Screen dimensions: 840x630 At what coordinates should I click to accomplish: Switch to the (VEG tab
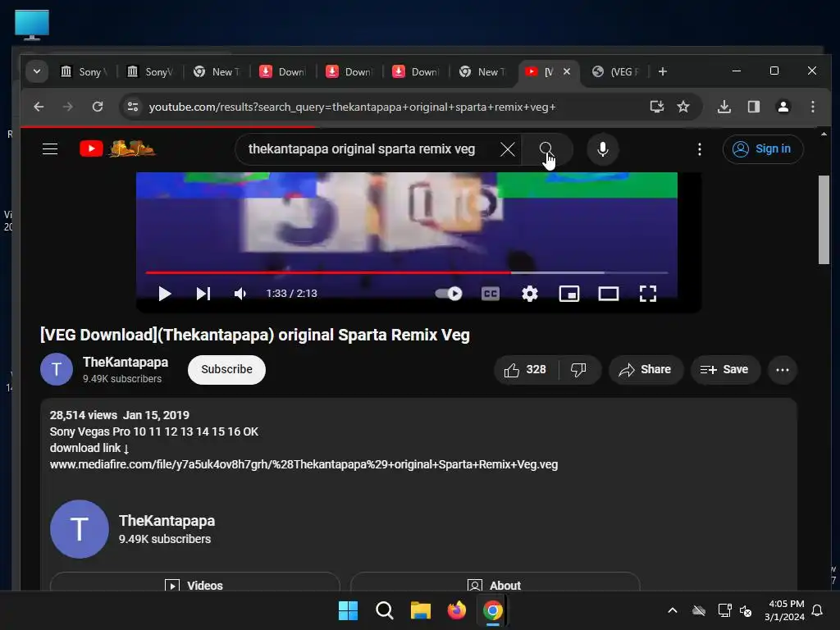click(616, 72)
